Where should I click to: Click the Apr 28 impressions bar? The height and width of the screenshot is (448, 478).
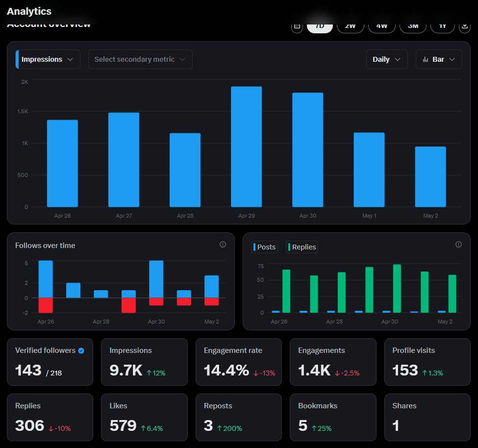tap(185, 170)
